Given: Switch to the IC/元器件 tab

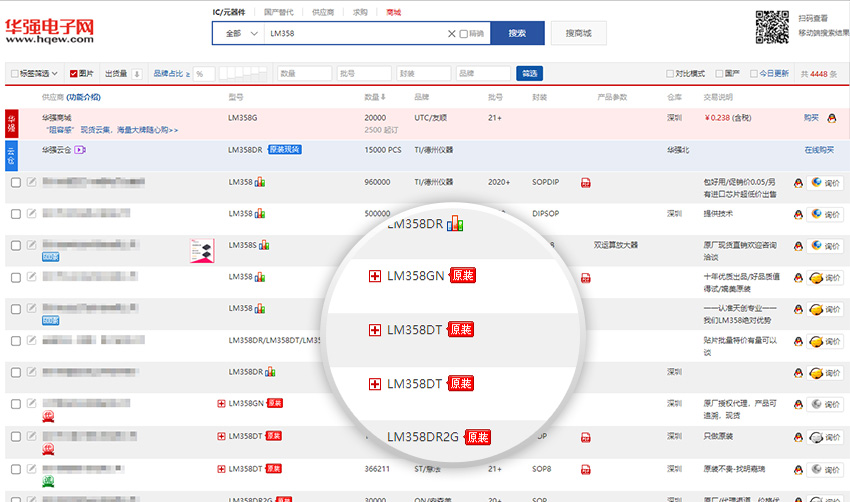Looking at the screenshot, I should (x=229, y=12).
